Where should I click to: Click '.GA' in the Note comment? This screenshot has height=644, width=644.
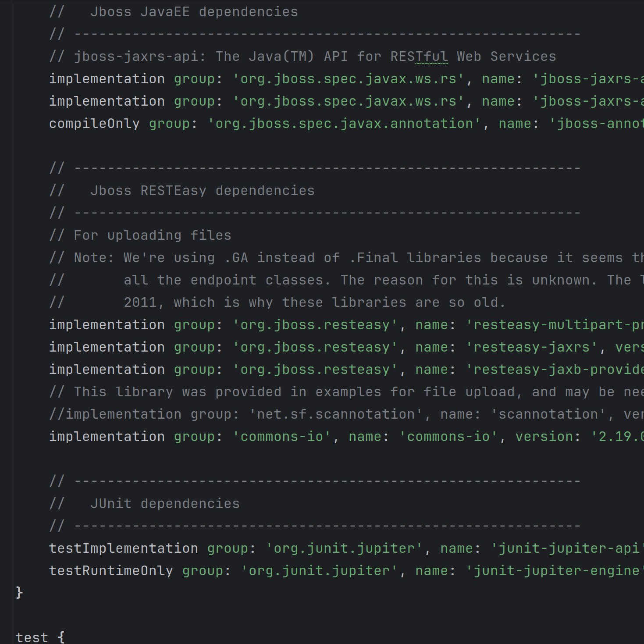(236, 258)
